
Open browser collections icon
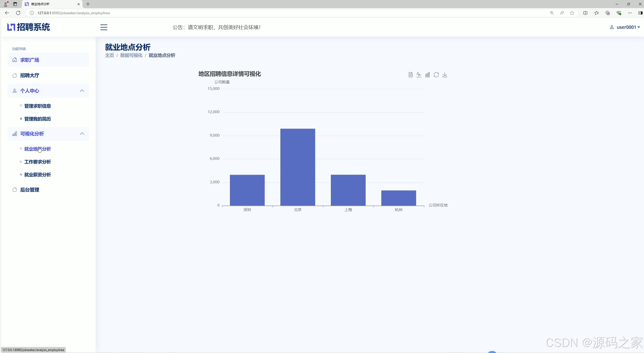(607, 13)
